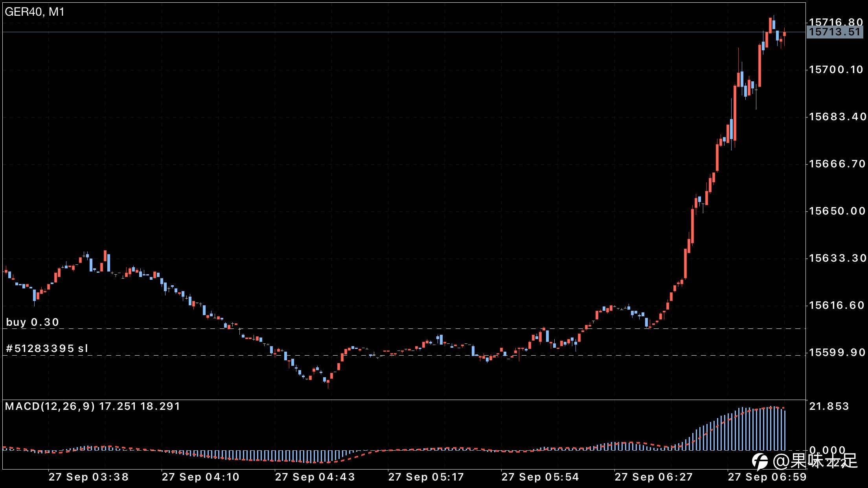Click the buy 0.30 order label
Viewport: 868px width, 488px height.
click(33, 322)
